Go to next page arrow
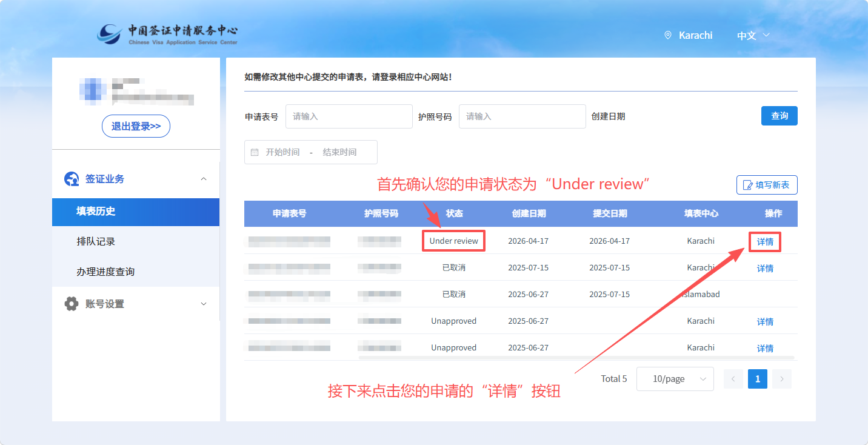The image size is (868, 445). [782, 379]
